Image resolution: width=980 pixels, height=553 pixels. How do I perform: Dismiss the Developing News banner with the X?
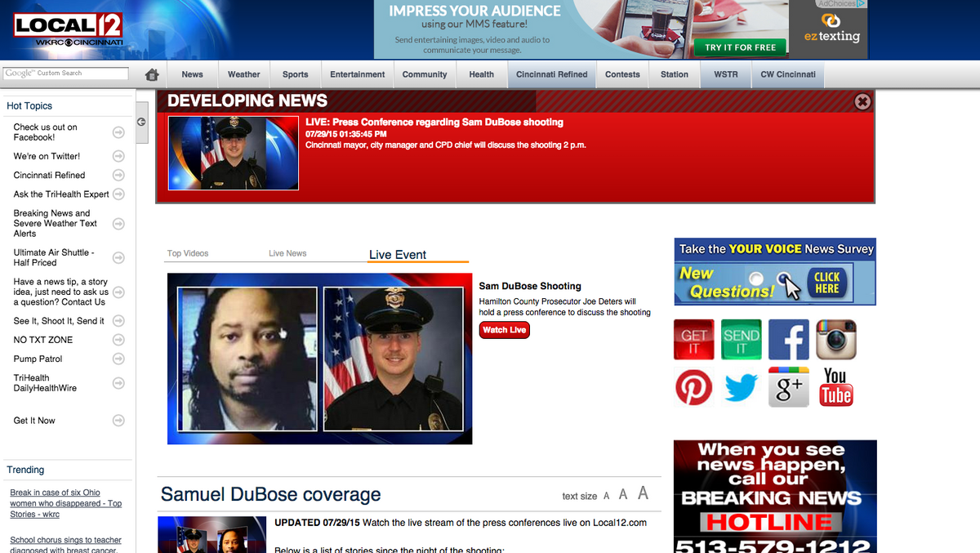[x=862, y=101]
